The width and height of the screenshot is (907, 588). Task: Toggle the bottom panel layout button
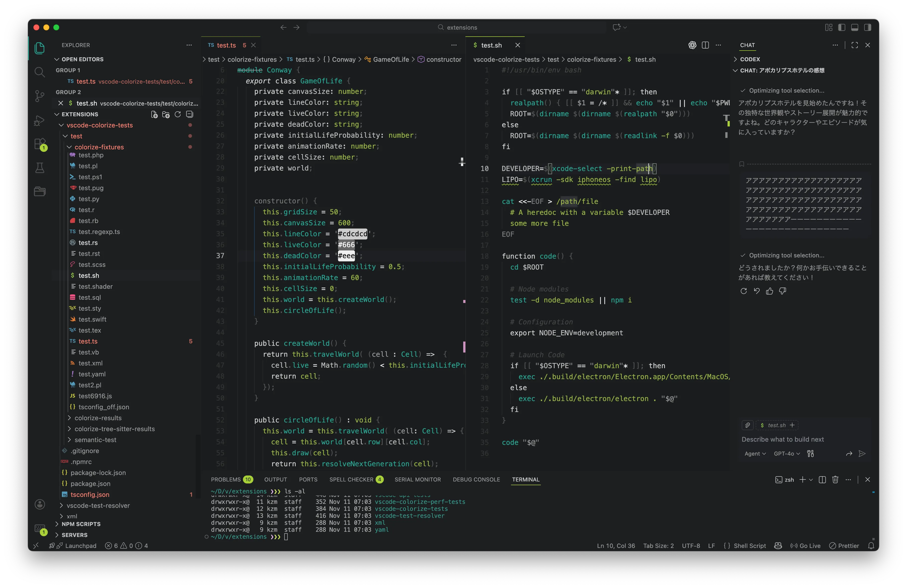click(x=855, y=27)
